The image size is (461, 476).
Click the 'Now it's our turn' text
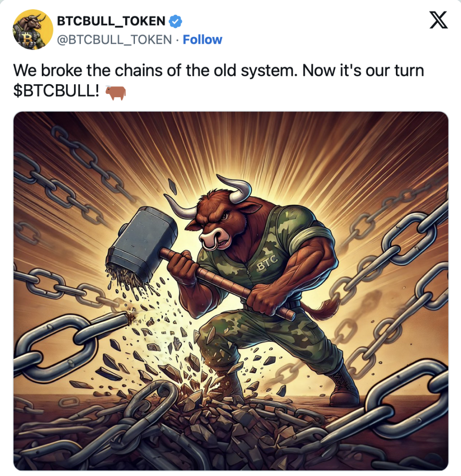tap(363, 71)
